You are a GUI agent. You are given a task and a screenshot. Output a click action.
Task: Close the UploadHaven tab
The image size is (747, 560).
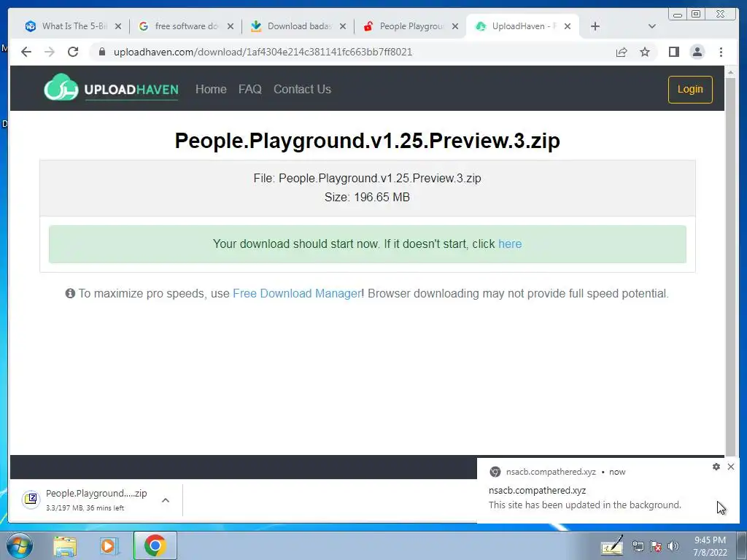[568, 27]
